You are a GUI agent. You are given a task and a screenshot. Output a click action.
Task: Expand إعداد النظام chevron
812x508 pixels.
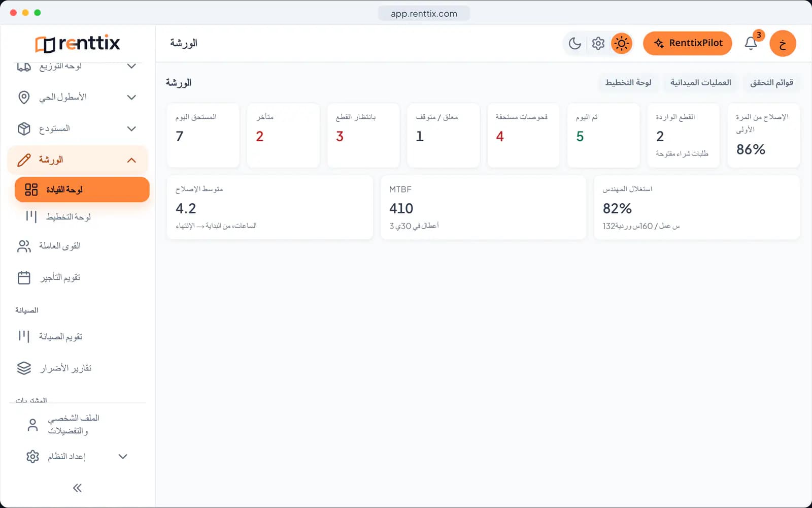[123, 456]
